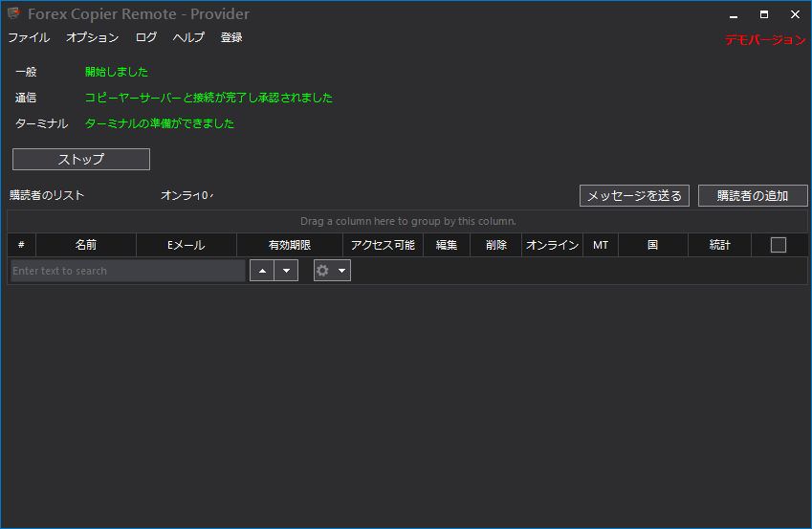
Task: Click the MT column header
Action: [x=601, y=245]
